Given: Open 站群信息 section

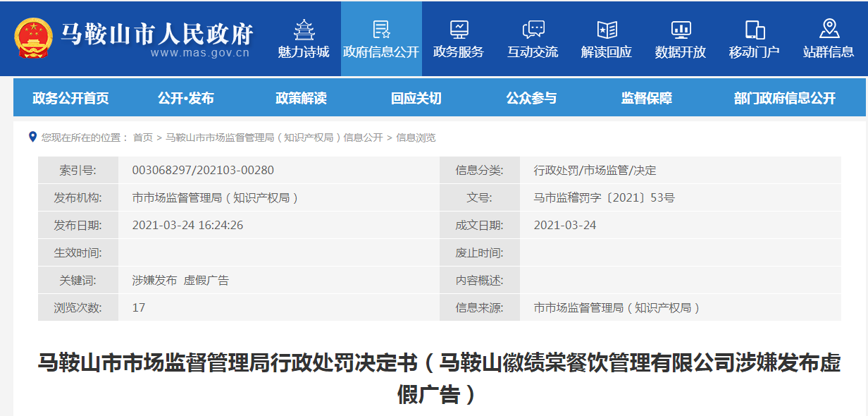Looking at the screenshot, I should coord(829,52).
